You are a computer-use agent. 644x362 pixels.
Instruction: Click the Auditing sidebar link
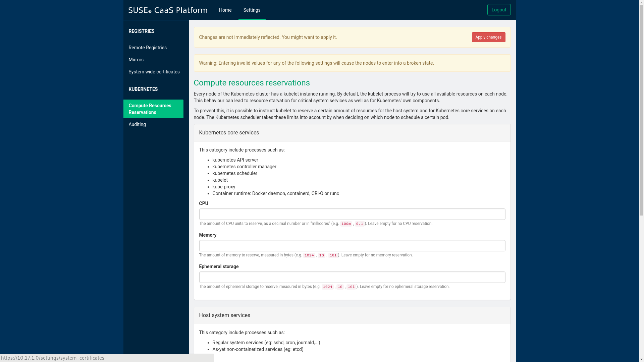click(x=137, y=124)
